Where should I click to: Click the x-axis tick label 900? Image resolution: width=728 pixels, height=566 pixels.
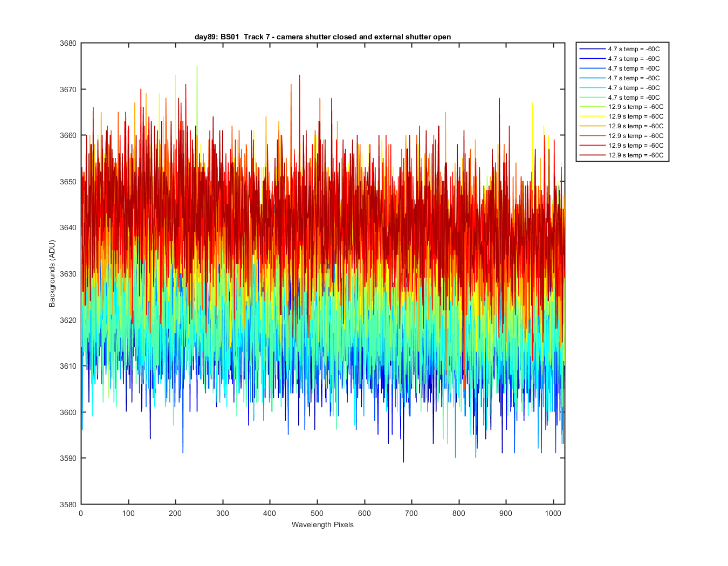pos(506,513)
